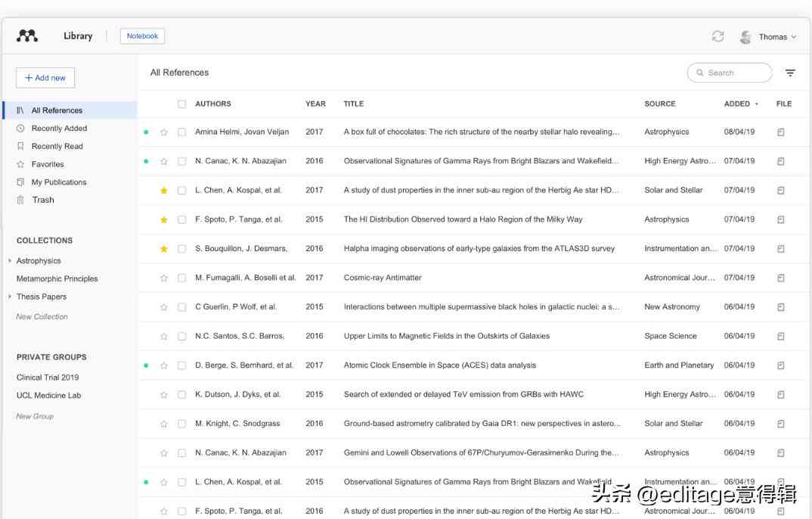Star the M. Knight reference
812x519 pixels.
click(x=164, y=424)
